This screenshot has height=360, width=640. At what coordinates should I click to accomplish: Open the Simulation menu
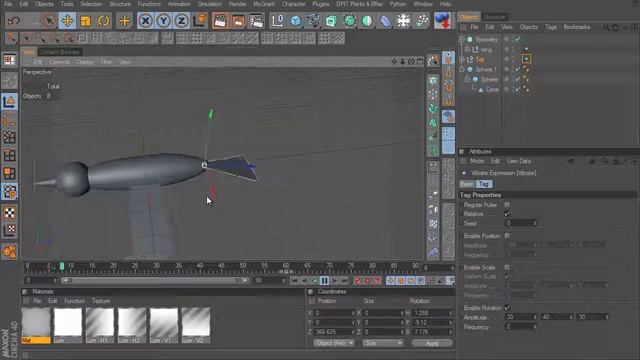209,4
